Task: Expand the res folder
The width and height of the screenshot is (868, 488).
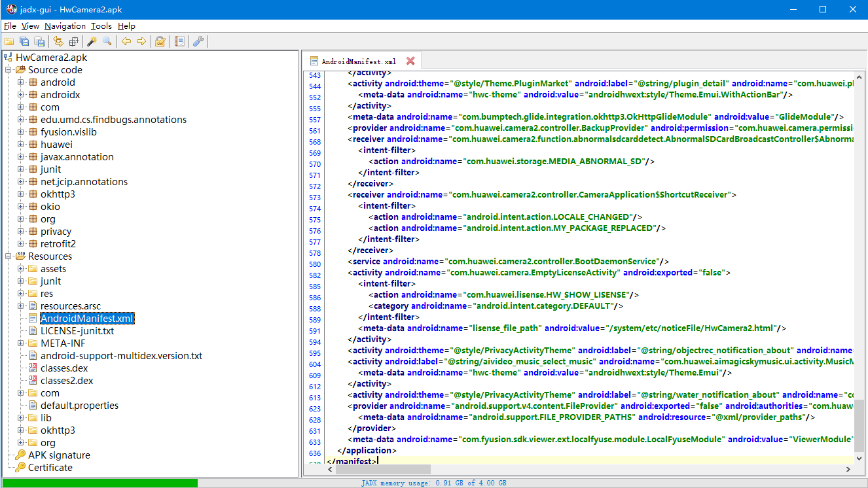Action: (21, 294)
